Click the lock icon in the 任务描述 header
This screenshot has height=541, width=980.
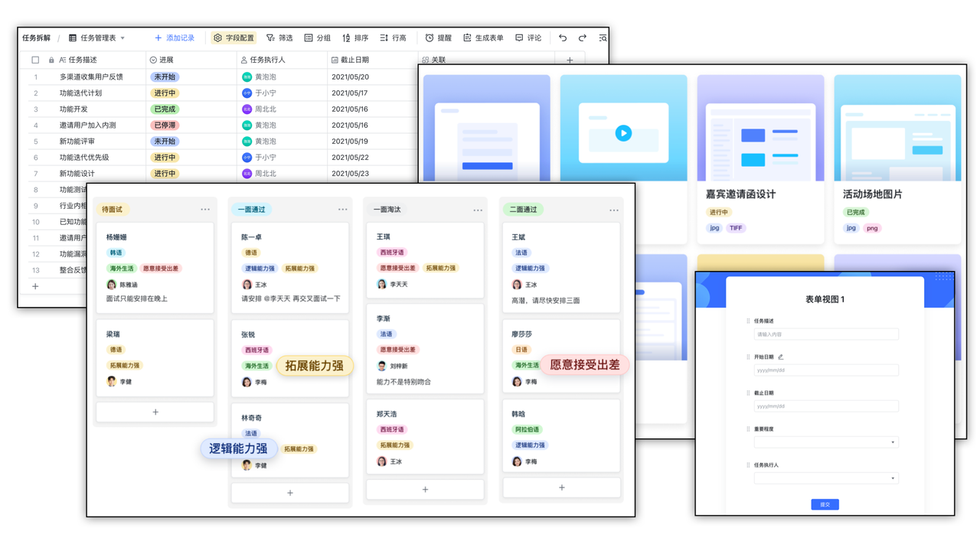(x=51, y=60)
